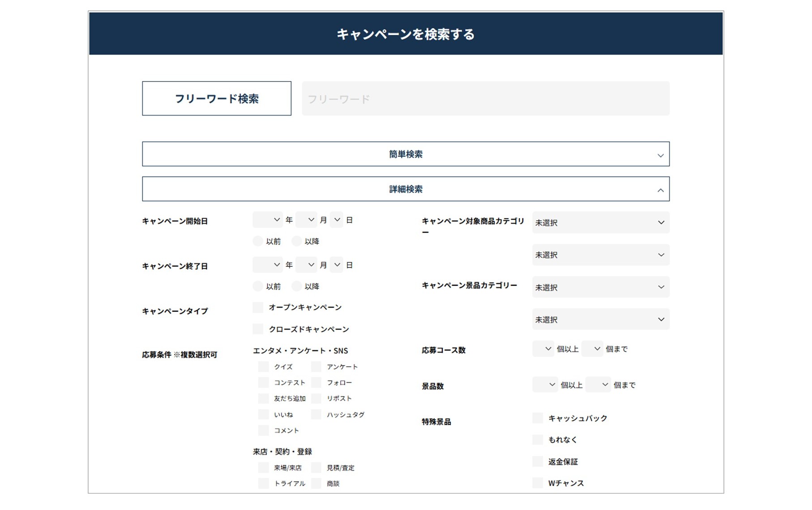Select the 以降 radio for campaign end date

pos(297,286)
